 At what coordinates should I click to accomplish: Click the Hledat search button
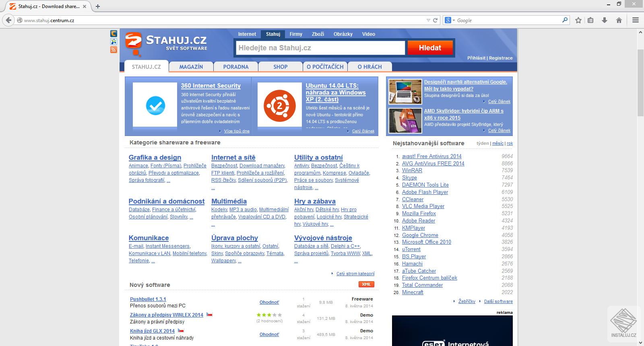tap(430, 48)
